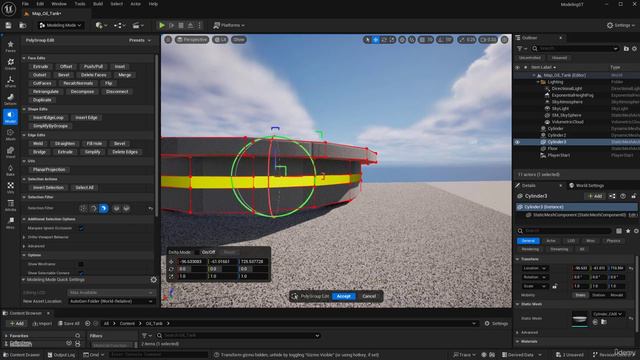Toggle visibility eye for Cylinder3

coord(518,142)
